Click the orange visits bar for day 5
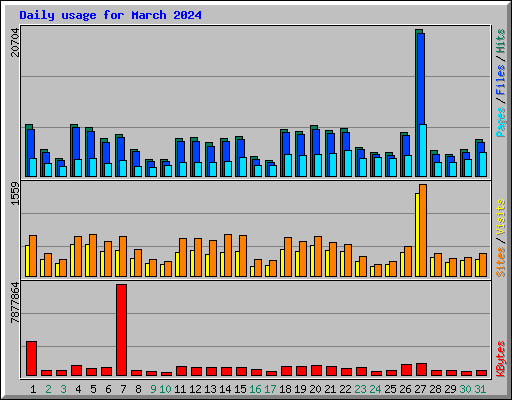Viewport: 512px width, 400px height. pos(93,255)
